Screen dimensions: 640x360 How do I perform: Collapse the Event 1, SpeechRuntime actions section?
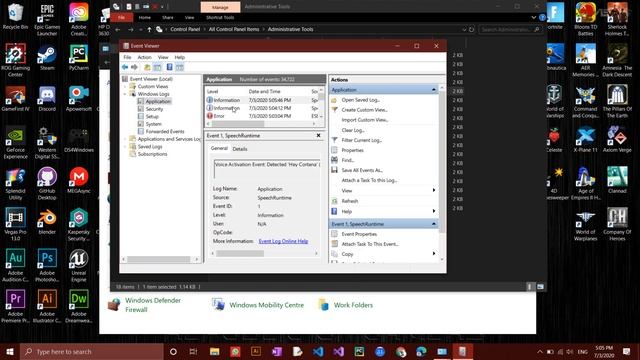pos(433,224)
